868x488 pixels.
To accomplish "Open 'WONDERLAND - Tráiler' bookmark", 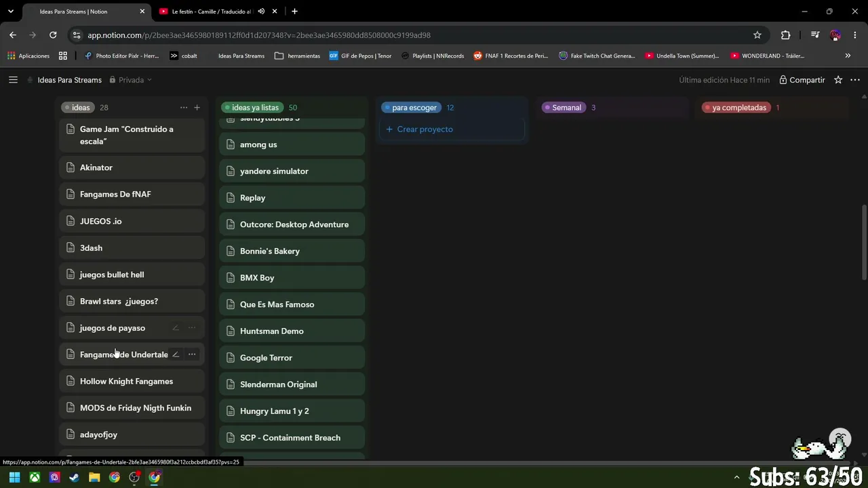I will coord(768,56).
